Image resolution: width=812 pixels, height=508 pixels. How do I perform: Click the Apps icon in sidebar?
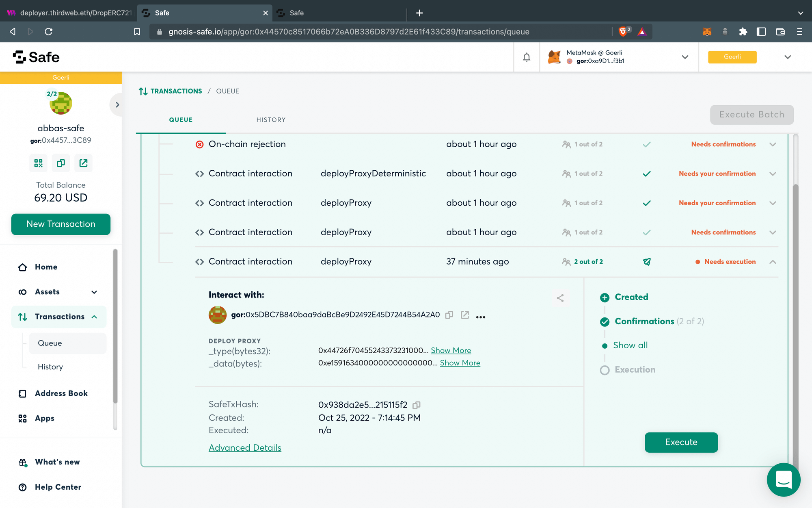22,419
